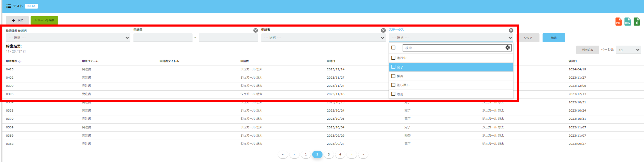The width and height of the screenshot is (644, 162).
Task: Click the 承認日 column header
Action: [573, 61]
